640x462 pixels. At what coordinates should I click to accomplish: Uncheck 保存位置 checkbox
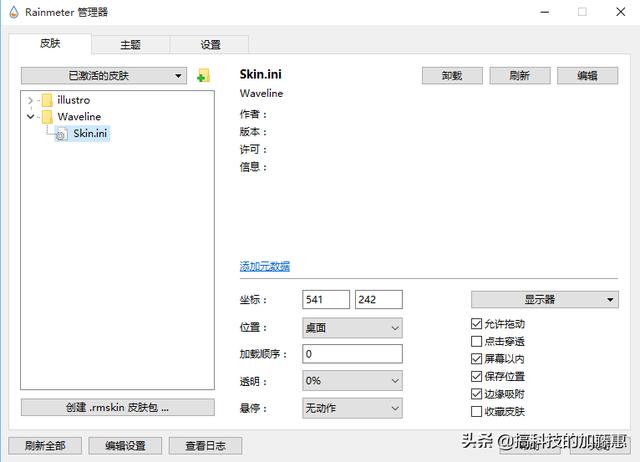coord(476,376)
